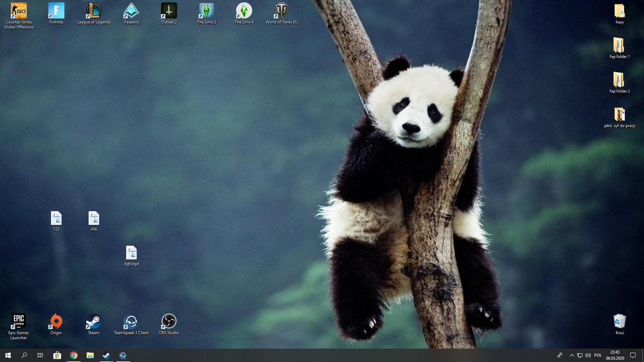This screenshot has width=644, height=362.
Task: Open the volume control in the tray
Action: click(588, 356)
